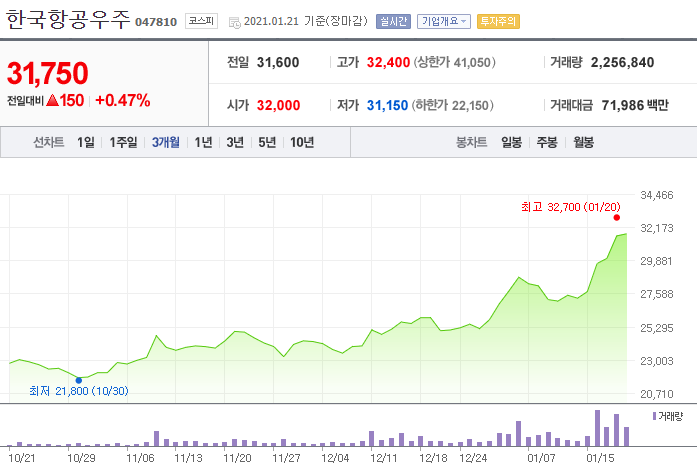This screenshot has width=697, height=467.
Task: Click the red up-triangle price change icon
Action: pos(52,100)
